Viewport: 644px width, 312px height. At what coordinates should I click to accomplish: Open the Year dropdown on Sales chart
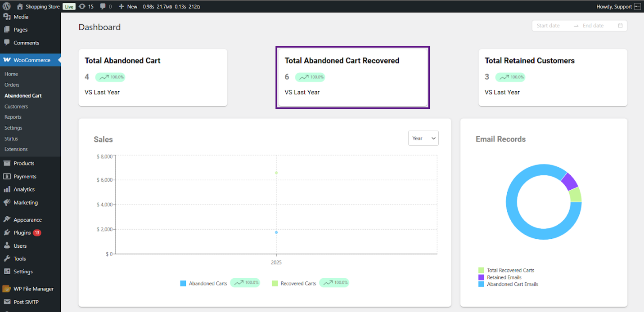(x=423, y=138)
